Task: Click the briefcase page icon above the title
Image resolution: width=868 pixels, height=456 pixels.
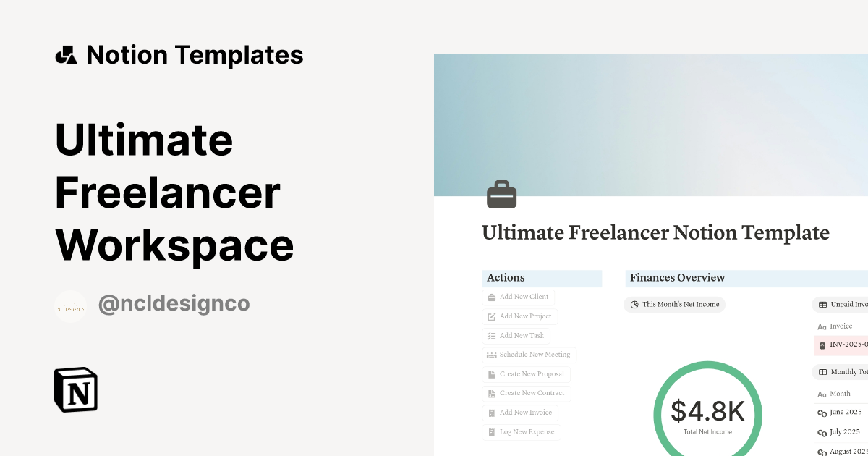Action: tap(503, 193)
